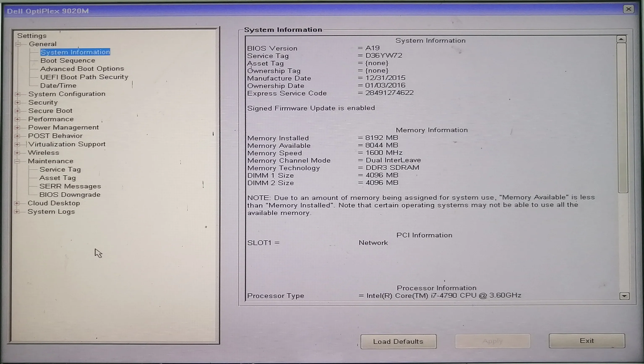Click the Load Defaults button
The height and width of the screenshot is (364, 644).
click(x=398, y=341)
